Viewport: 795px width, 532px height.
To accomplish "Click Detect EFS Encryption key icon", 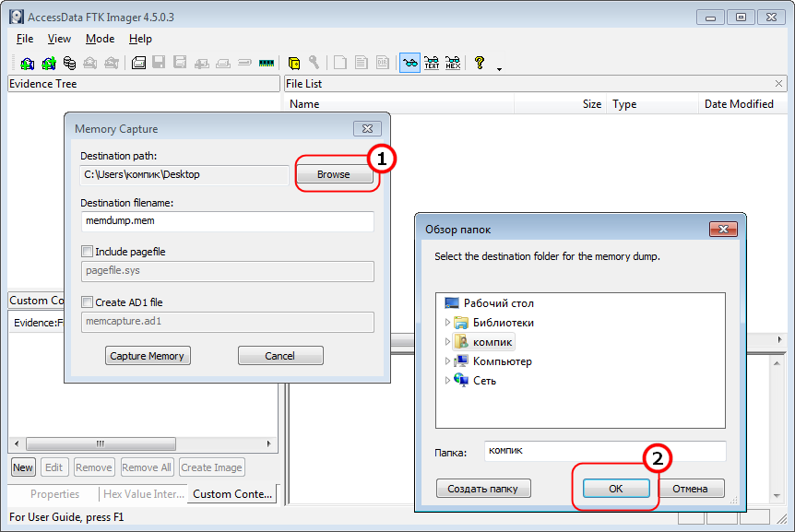I will pyautogui.click(x=314, y=63).
